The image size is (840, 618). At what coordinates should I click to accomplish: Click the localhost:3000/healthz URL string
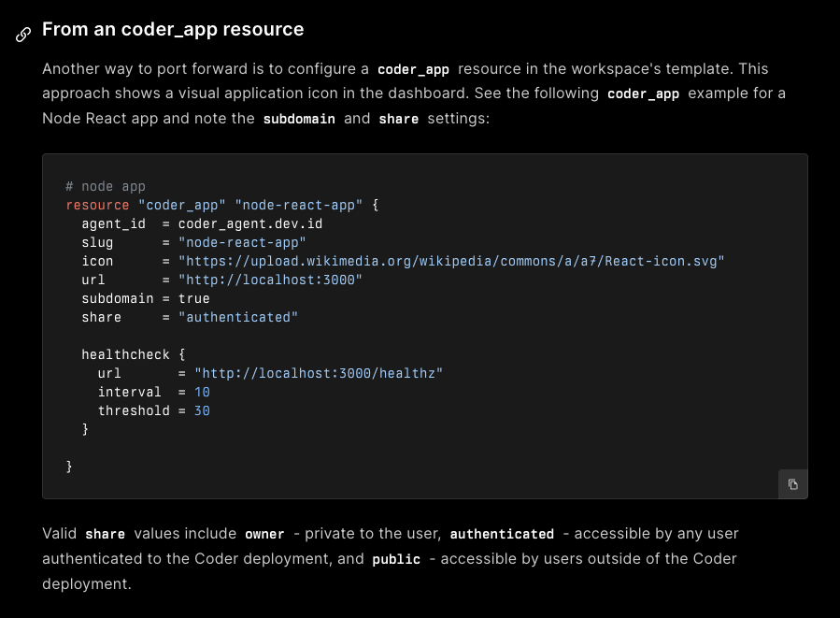click(x=319, y=373)
